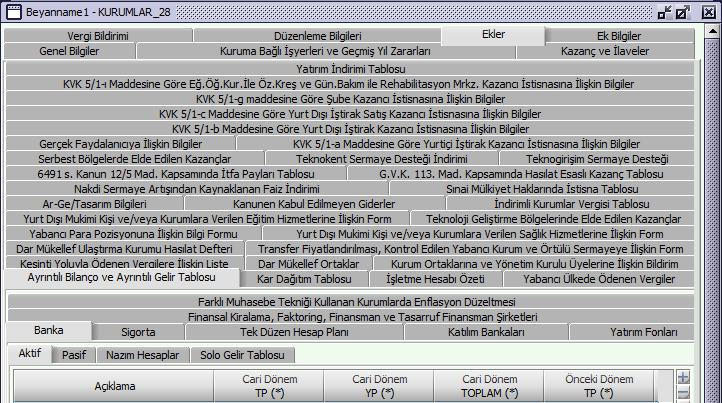Click the Önceki Dönem TP (*) column header

(x=599, y=386)
